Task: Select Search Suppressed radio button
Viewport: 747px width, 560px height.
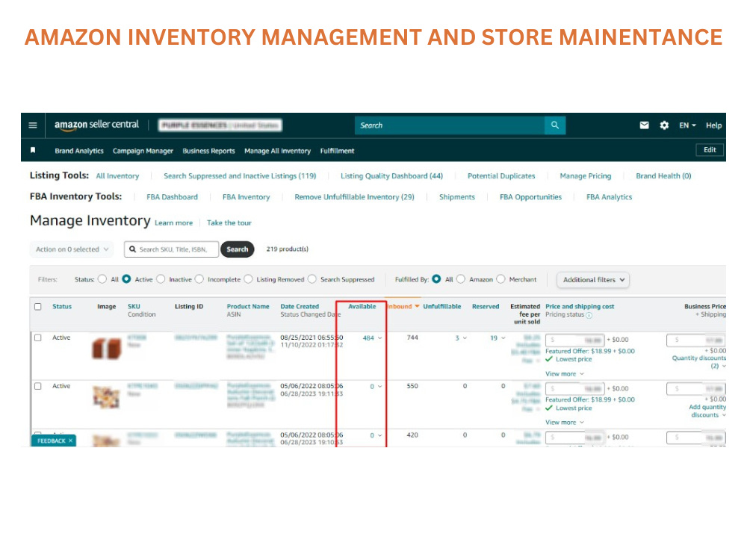Action: [x=312, y=279]
